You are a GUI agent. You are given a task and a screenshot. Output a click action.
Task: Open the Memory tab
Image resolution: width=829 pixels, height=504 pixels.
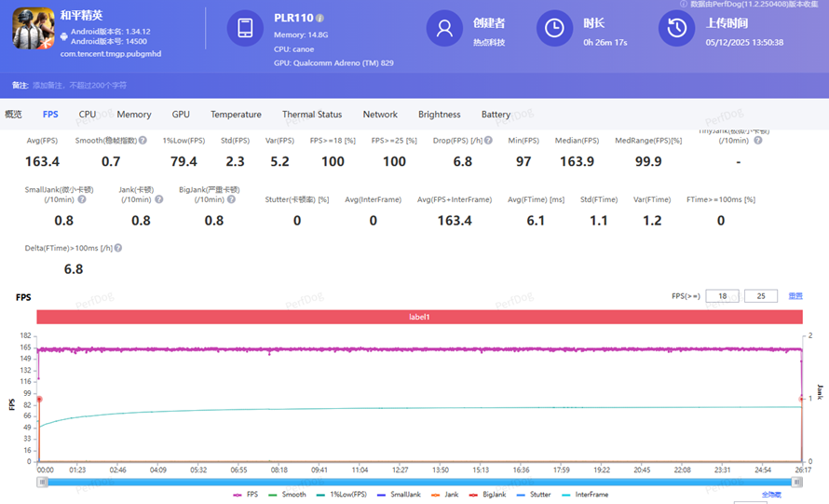pyautogui.click(x=134, y=115)
